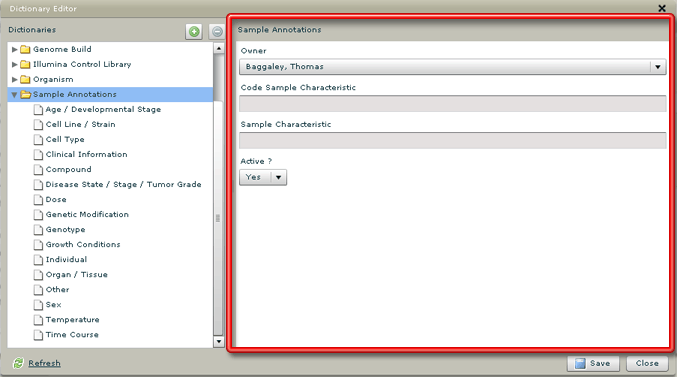
Task: Click the document icon beside Other
Action: click(x=38, y=290)
